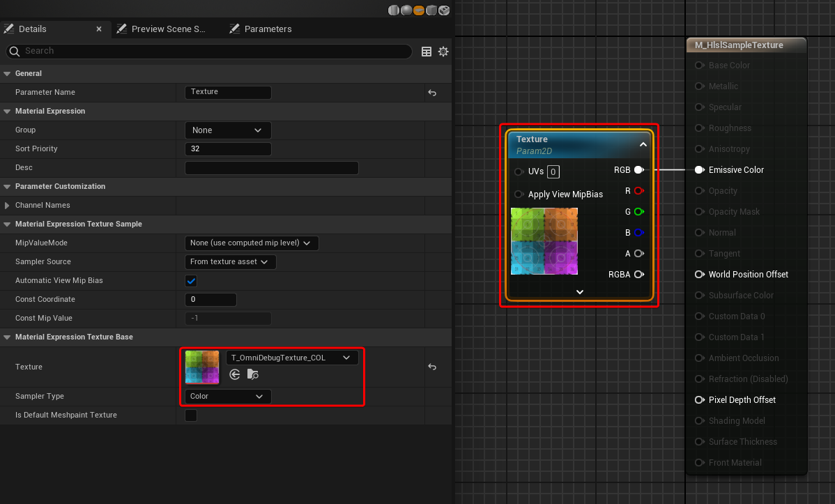Viewport: 835px width, 504px height.
Task: Uncheck Automatic View Mip Bias checkbox
Action: point(191,281)
